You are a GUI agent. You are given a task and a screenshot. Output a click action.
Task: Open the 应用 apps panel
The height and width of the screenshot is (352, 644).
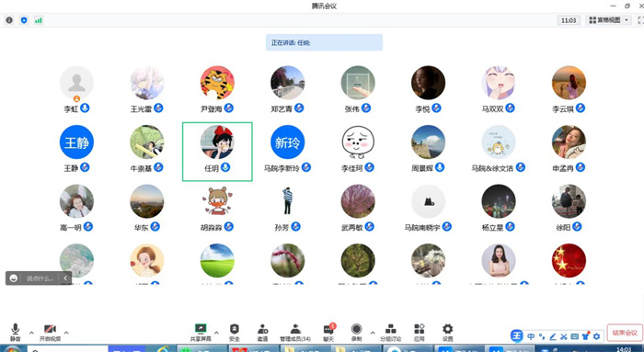419,333
